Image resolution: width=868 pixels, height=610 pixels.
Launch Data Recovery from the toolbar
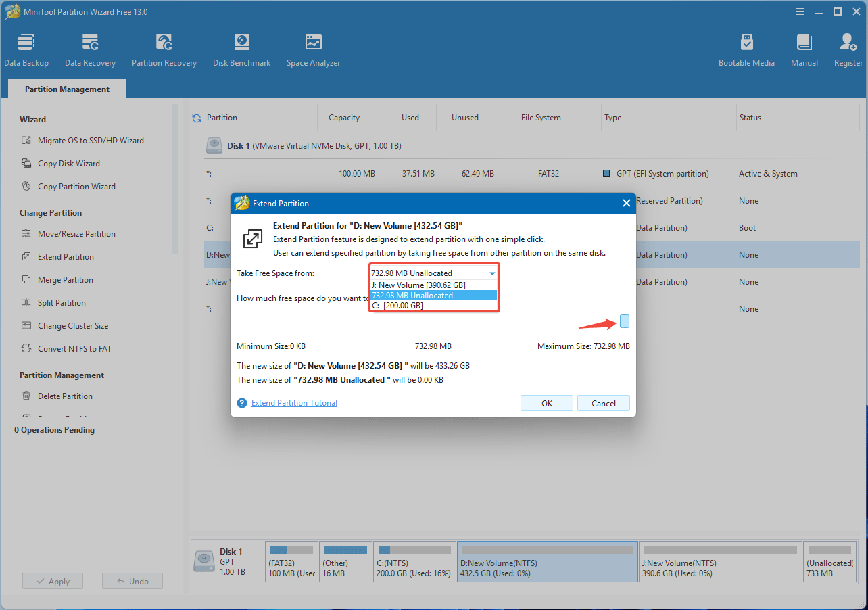coord(90,49)
